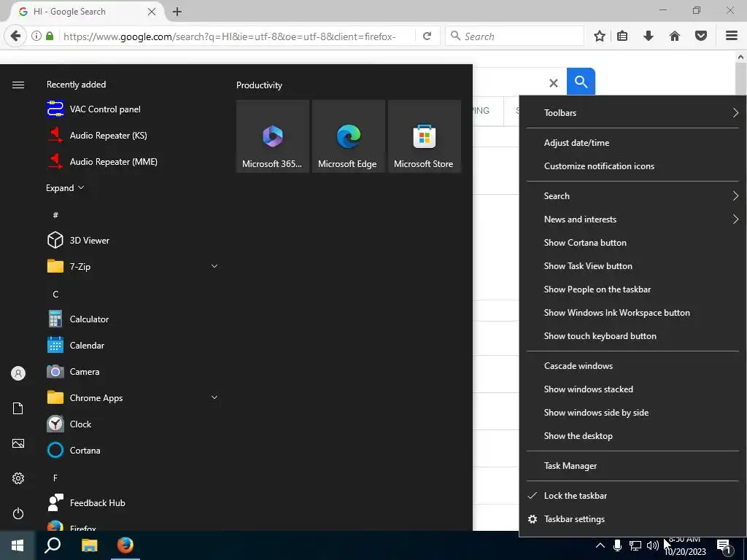Image resolution: width=747 pixels, height=560 pixels.
Task: Open the Microsoft Edge tile
Action: point(348,136)
